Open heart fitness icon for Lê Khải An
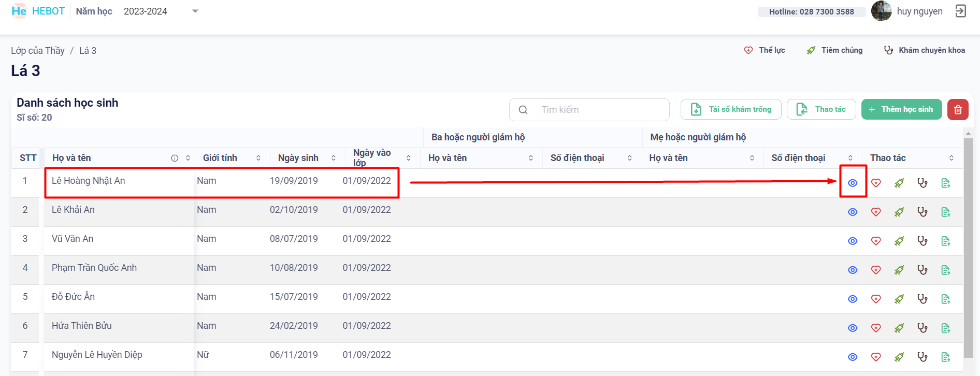Image resolution: width=980 pixels, height=376 pixels. pyautogui.click(x=876, y=212)
